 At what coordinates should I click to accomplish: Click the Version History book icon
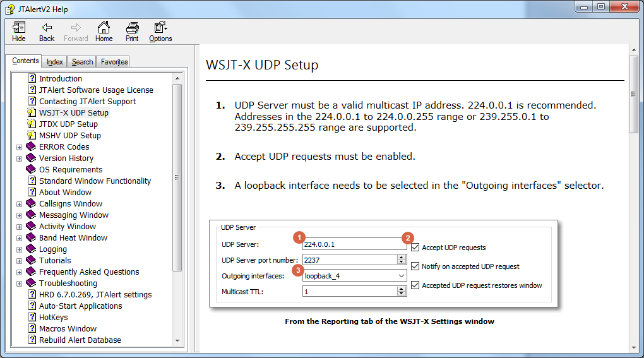[31, 158]
